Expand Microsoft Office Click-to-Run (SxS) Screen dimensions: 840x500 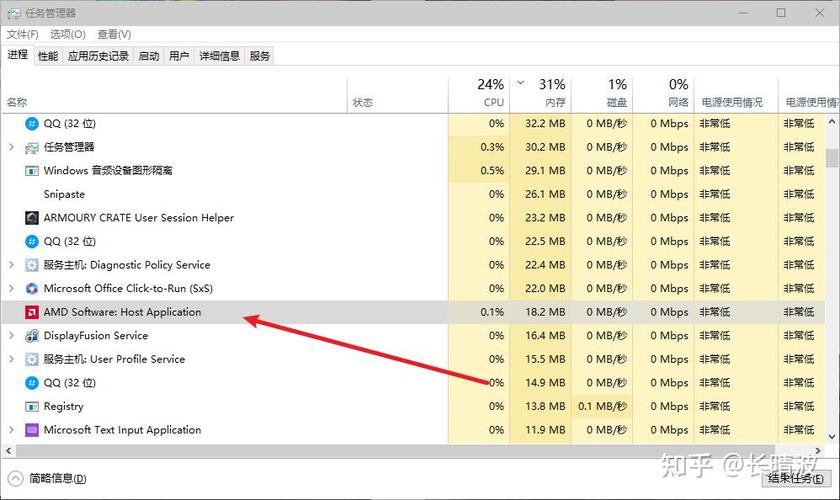tap(11, 288)
